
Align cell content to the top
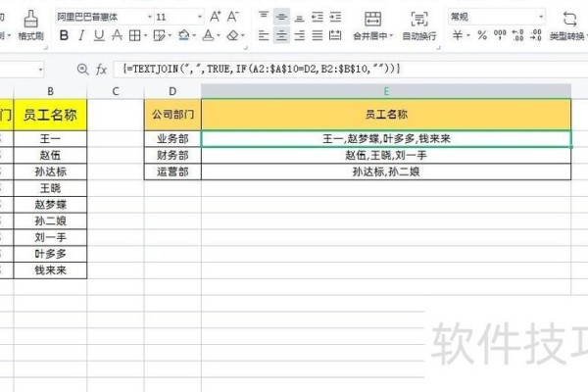264,16
